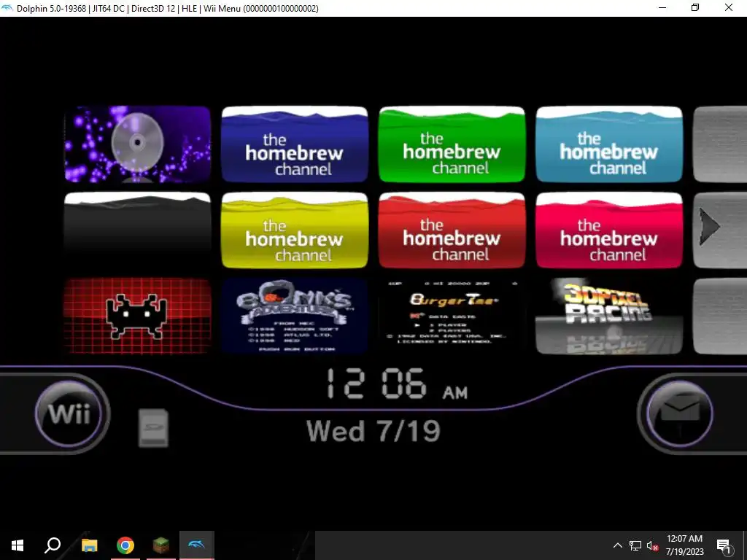The image size is (747, 560).
Task: Open the Windows notification center
Action: click(x=724, y=545)
